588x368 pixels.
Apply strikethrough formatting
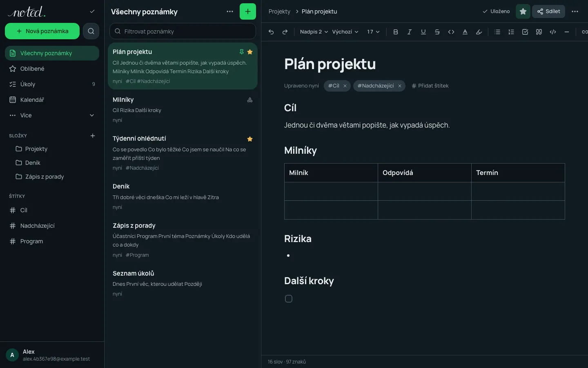click(437, 32)
